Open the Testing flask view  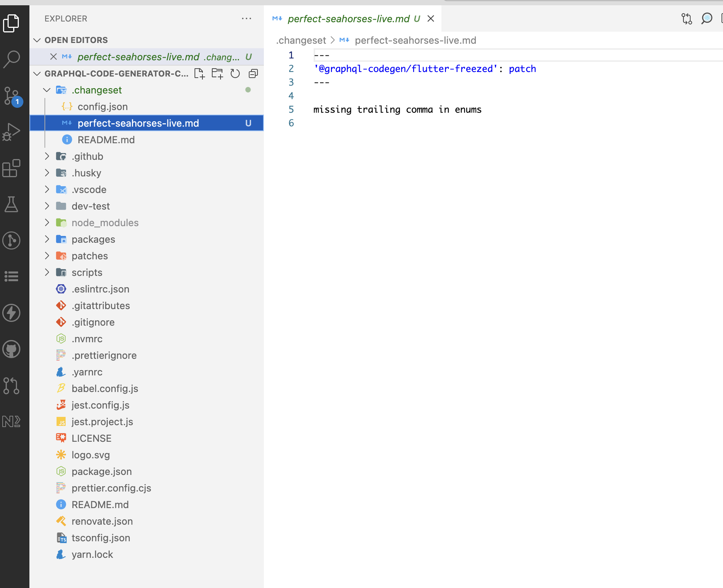(11, 204)
